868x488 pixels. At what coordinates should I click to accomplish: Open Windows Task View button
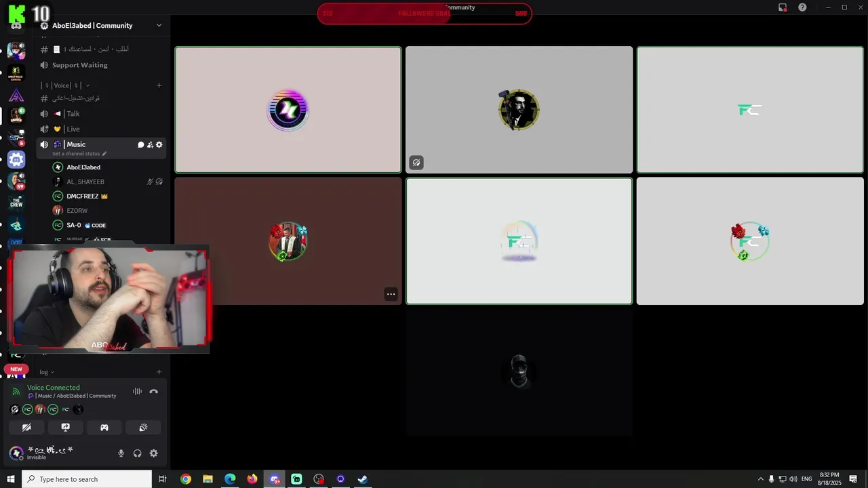click(x=163, y=479)
